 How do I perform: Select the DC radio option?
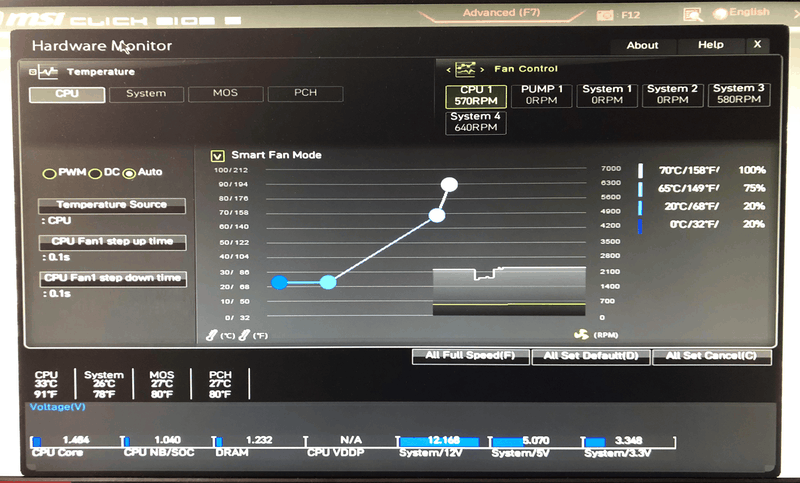click(95, 174)
